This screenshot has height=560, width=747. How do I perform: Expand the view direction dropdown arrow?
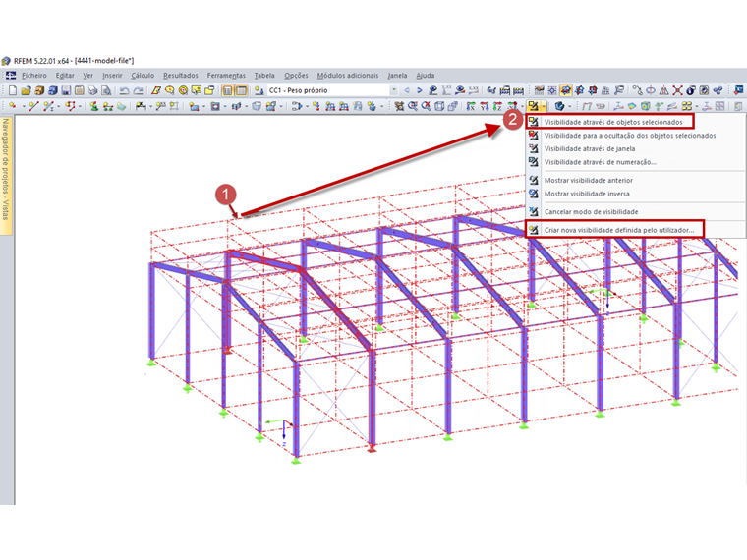pos(522,106)
